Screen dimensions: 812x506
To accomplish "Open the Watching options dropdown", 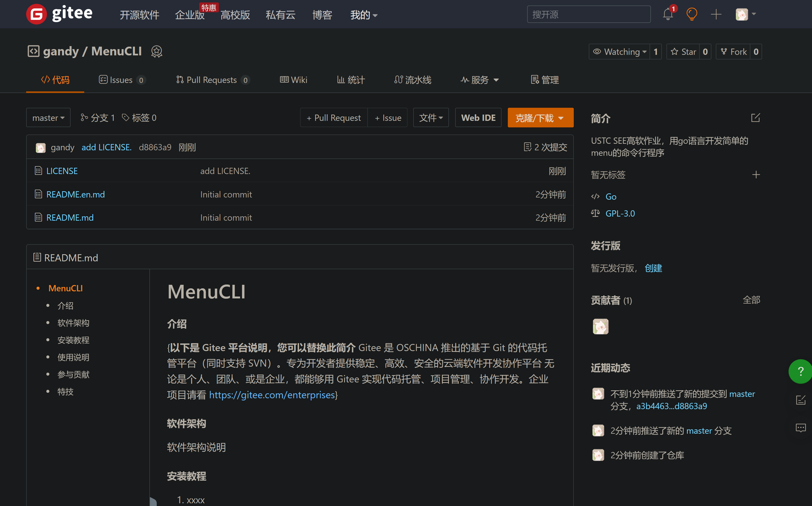I will point(620,52).
